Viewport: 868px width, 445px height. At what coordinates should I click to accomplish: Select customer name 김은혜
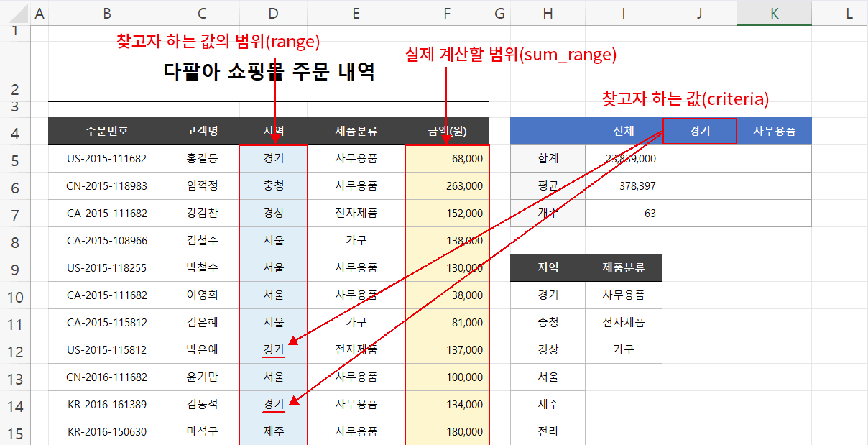click(202, 322)
